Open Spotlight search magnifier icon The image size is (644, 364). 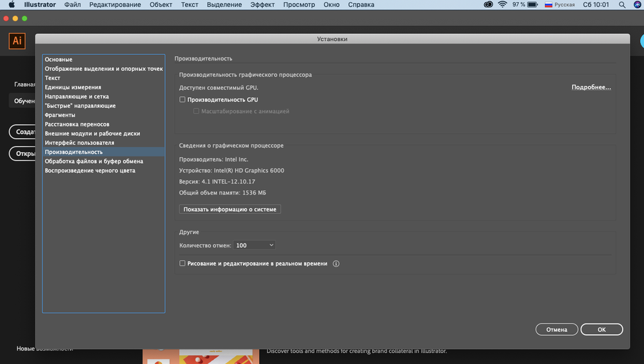pyautogui.click(x=622, y=5)
